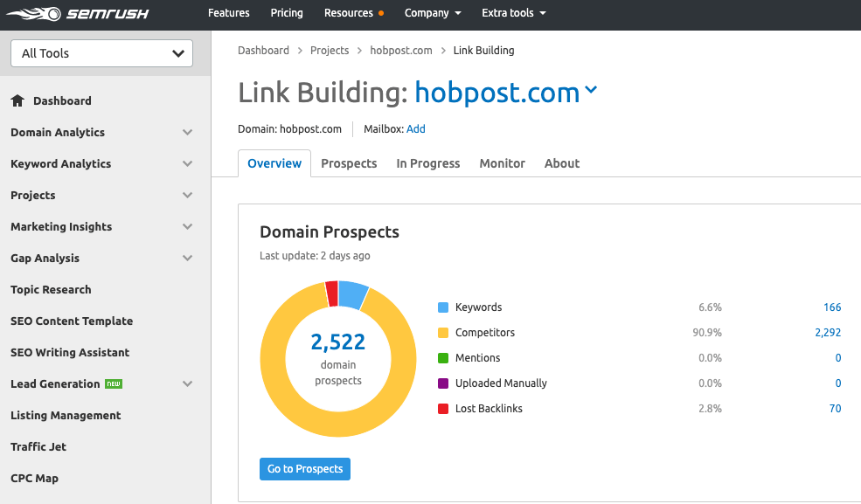Viewport: 861px width, 504px height.
Task: Open the Resources menu
Action: pos(349,13)
